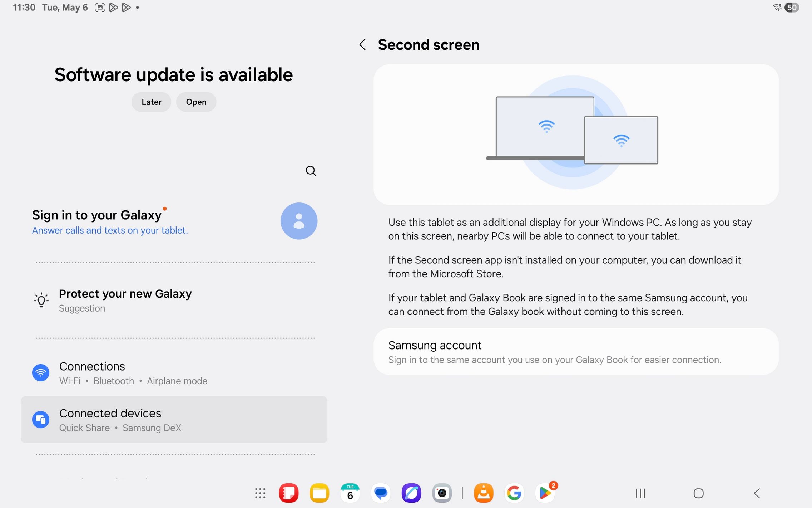Tap the Recents navigation button
812x508 pixels.
coord(640,493)
